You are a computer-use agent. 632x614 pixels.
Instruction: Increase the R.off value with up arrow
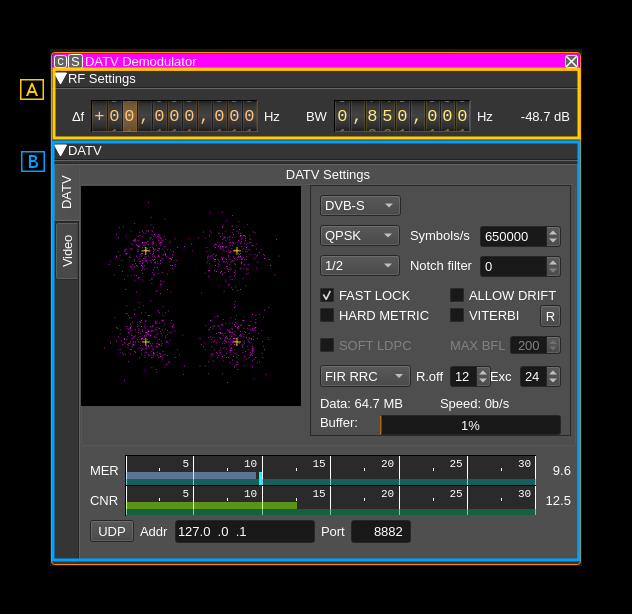pos(483,372)
